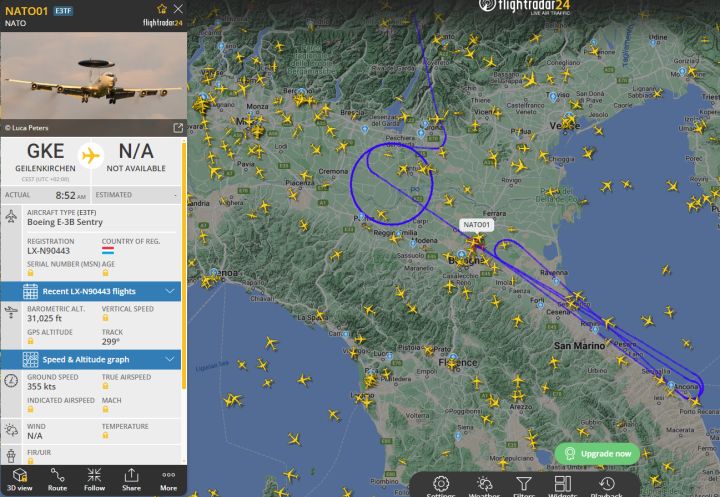720x497 pixels.
Task: Click the E-3B Sentry aircraft photo
Action: [x=94, y=76]
